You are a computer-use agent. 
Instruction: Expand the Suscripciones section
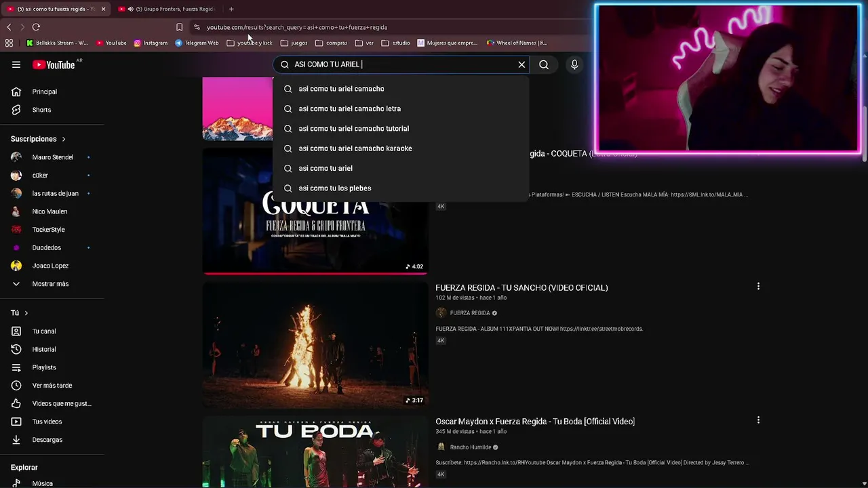click(38, 139)
